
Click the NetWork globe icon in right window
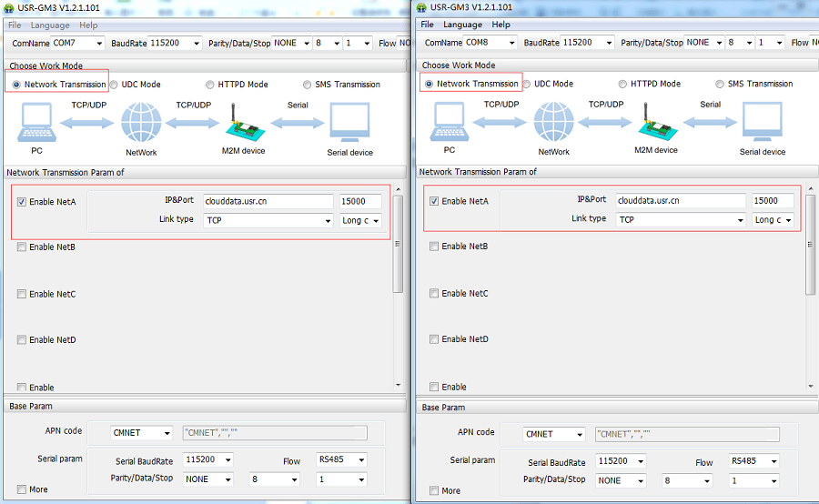(x=553, y=122)
